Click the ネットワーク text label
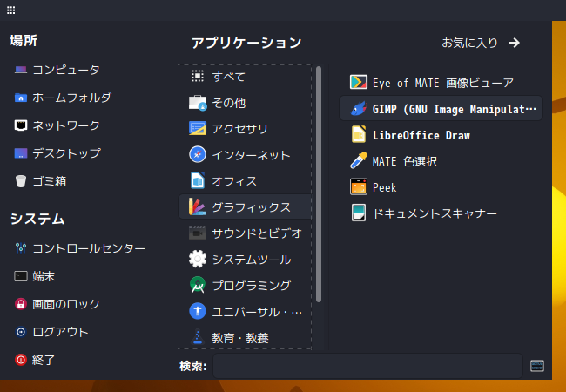 click(66, 125)
